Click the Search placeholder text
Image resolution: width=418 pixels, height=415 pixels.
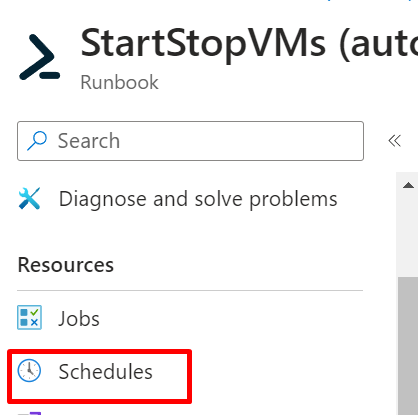(89, 141)
